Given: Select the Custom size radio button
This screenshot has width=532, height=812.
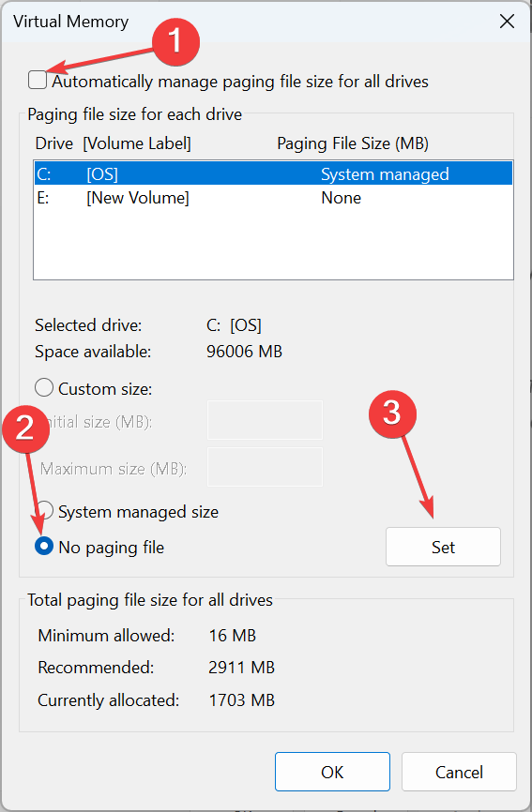Looking at the screenshot, I should click(x=44, y=387).
